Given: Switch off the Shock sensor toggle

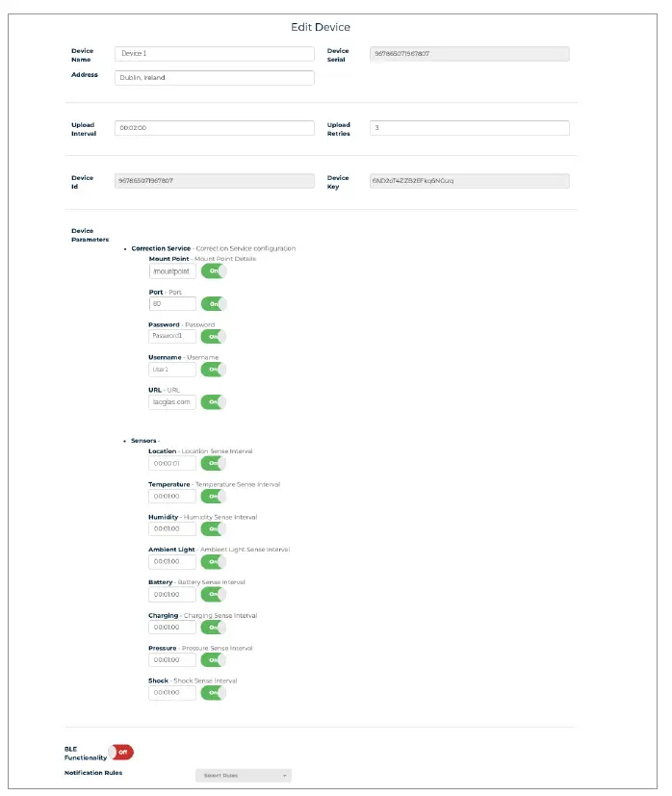Looking at the screenshot, I should [213, 692].
